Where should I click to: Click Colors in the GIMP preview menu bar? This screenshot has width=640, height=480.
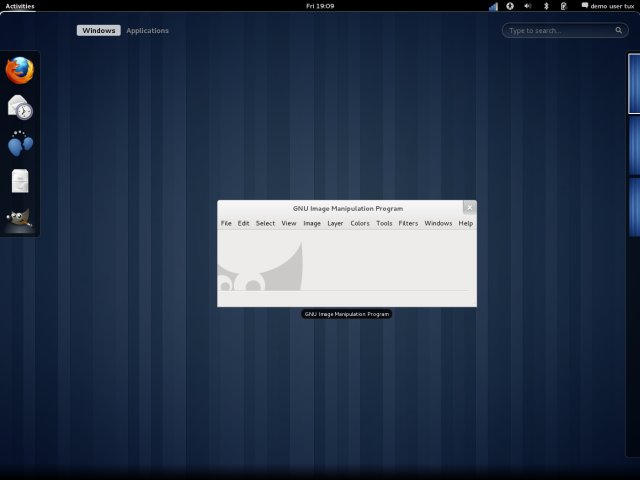[360, 223]
